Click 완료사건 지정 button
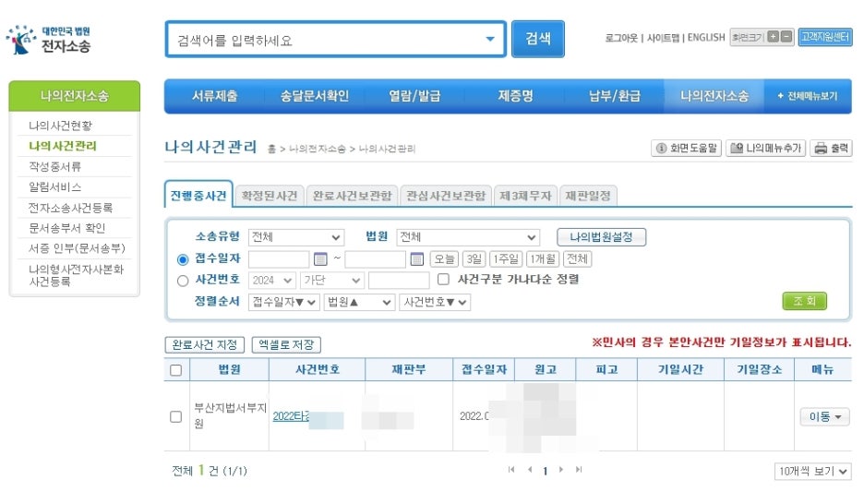This screenshot has width=864, height=504. [x=204, y=345]
